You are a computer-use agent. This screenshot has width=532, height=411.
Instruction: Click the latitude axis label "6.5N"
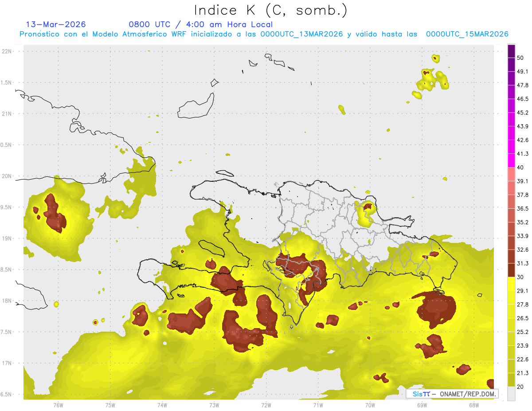(x=6, y=394)
